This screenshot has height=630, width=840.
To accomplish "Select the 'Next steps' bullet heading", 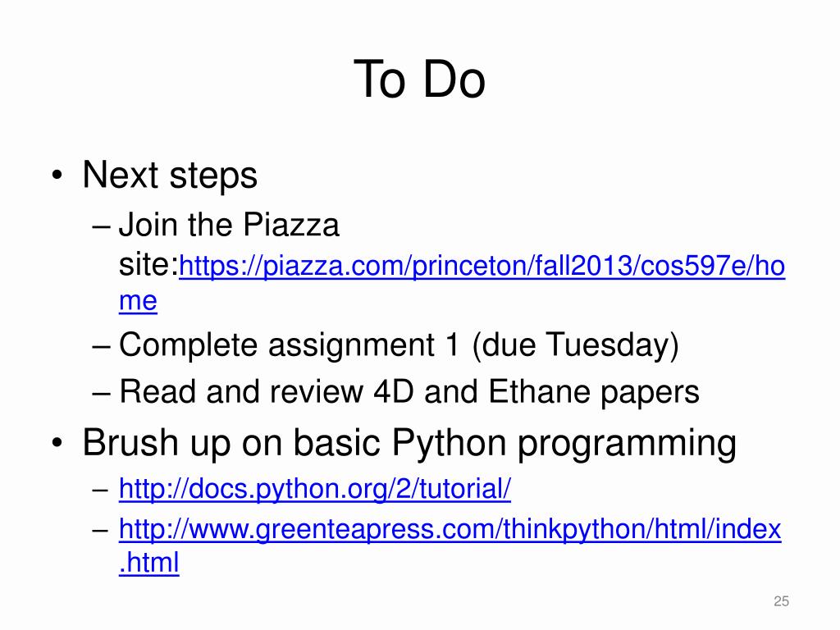I will coord(170,176).
